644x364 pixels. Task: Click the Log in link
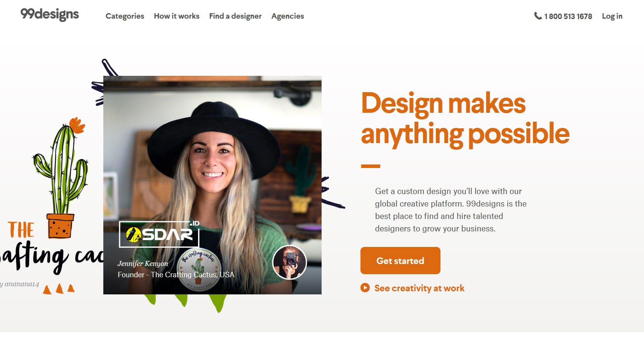click(612, 16)
